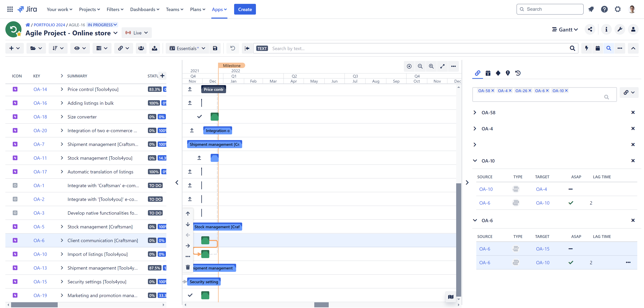The width and height of the screenshot is (644, 308).
Task: Click the share icon in top toolbar
Action: coord(590,29)
